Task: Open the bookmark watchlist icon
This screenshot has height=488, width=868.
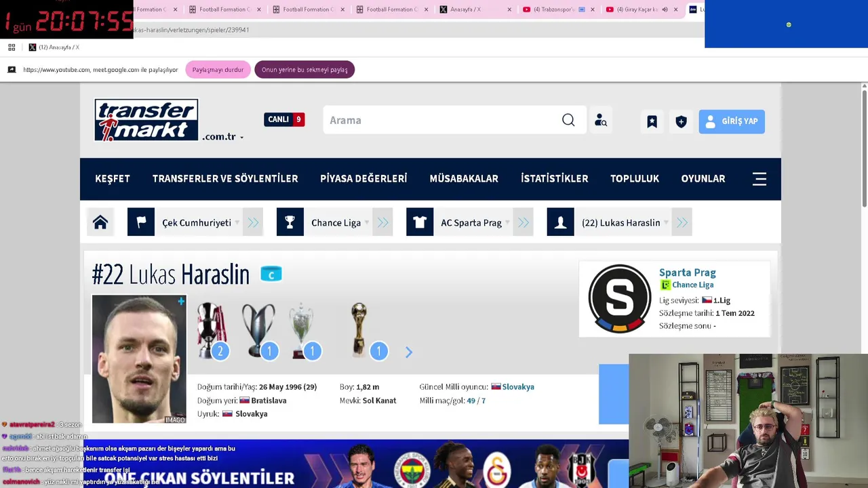Action: click(x=652, y=121)
